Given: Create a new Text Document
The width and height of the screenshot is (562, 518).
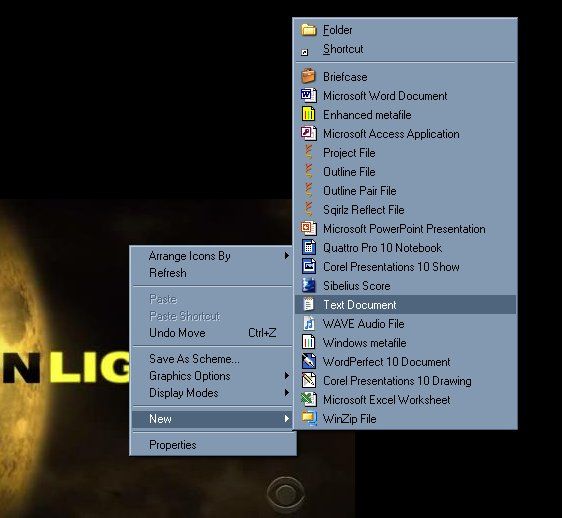Looking at the screenshot, I should 405,305.
